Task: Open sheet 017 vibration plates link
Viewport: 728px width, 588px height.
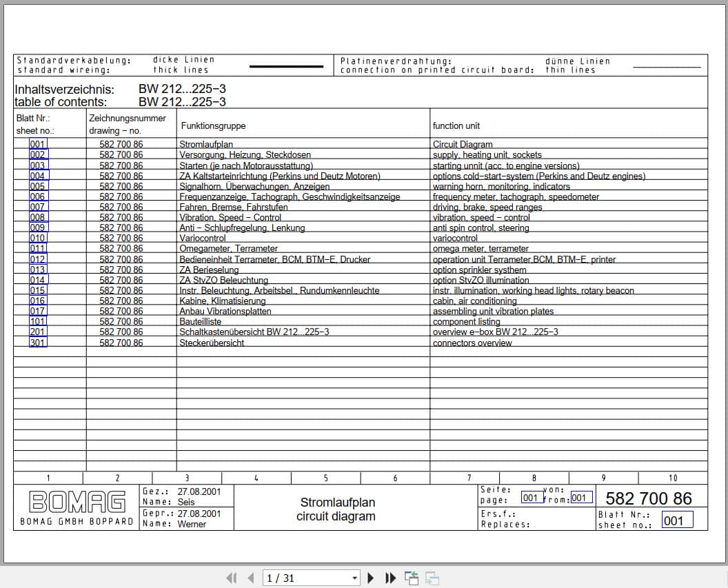Action: tap(38, 310)
